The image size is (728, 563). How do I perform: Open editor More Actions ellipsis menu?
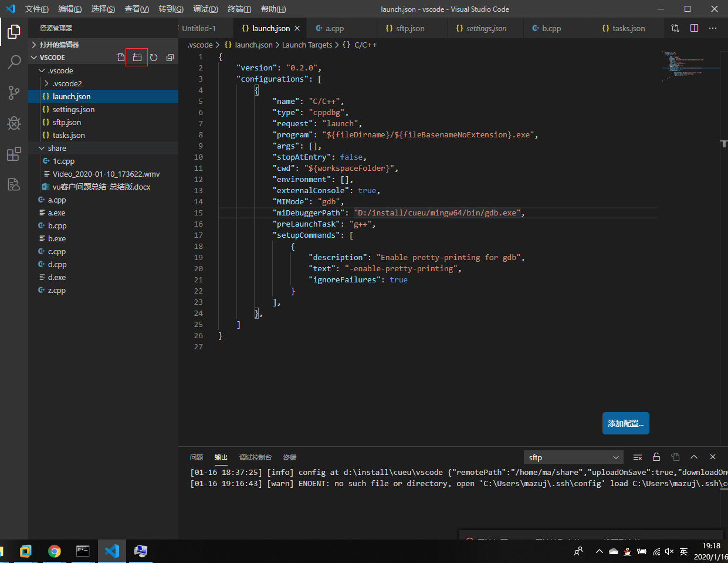click(713, 28)
